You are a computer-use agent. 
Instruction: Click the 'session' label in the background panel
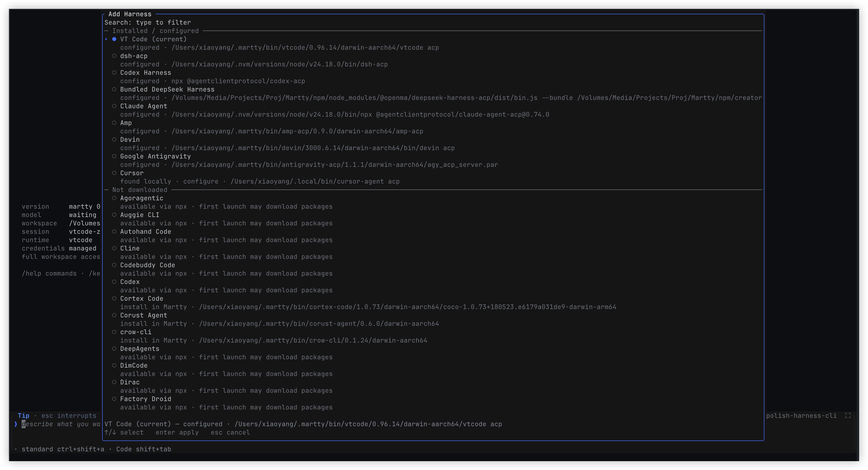[35, 232]
